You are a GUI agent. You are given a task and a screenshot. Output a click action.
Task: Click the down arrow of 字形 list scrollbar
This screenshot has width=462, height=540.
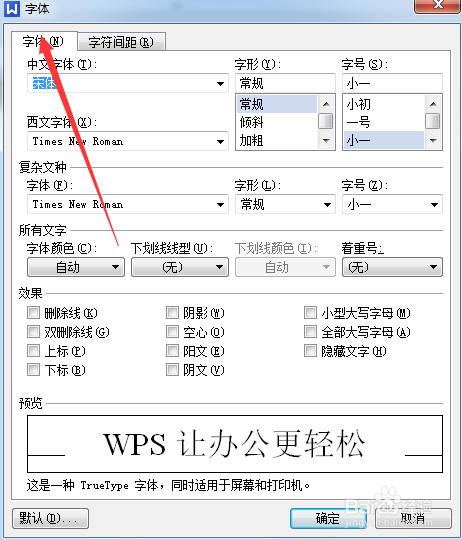[326, 141]
